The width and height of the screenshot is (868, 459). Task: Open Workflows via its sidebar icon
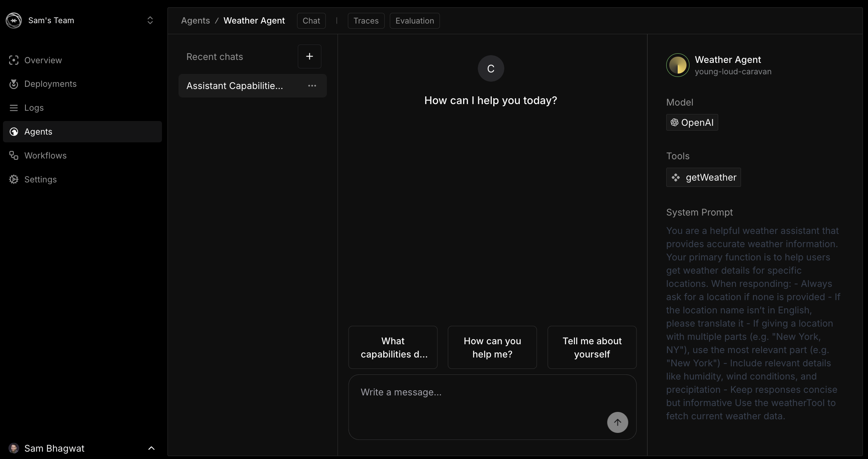click(x=14, y=155)
